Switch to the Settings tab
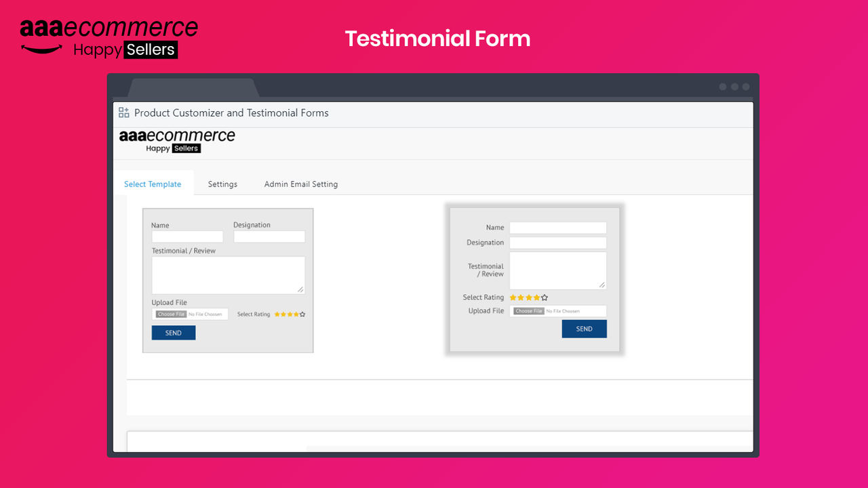 coord(222,184)
